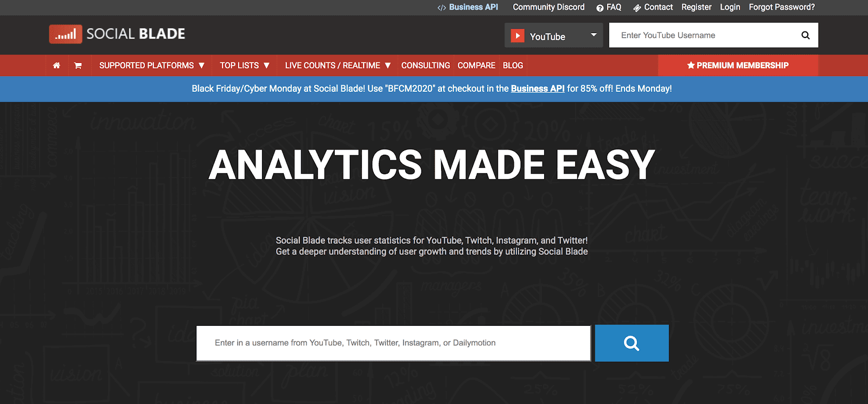
Task: Click Premium Membership button
Action: (x=738, y=65)
